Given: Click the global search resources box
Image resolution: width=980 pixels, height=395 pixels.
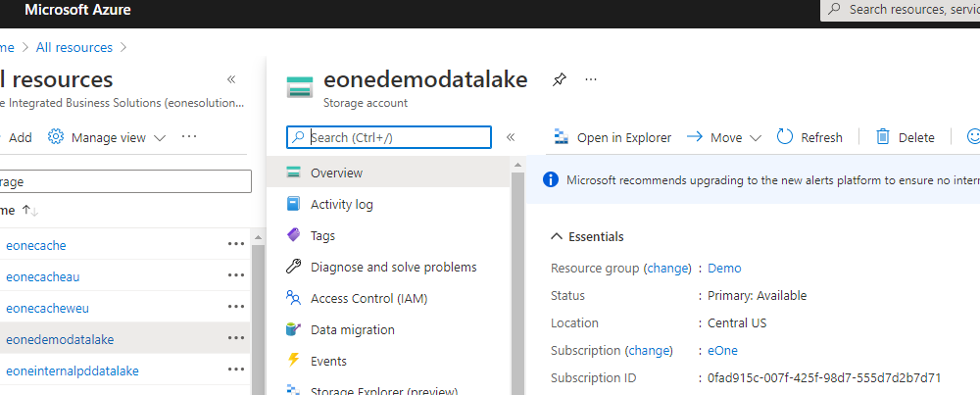Looking at the screenshot, I should pos(900,11).
